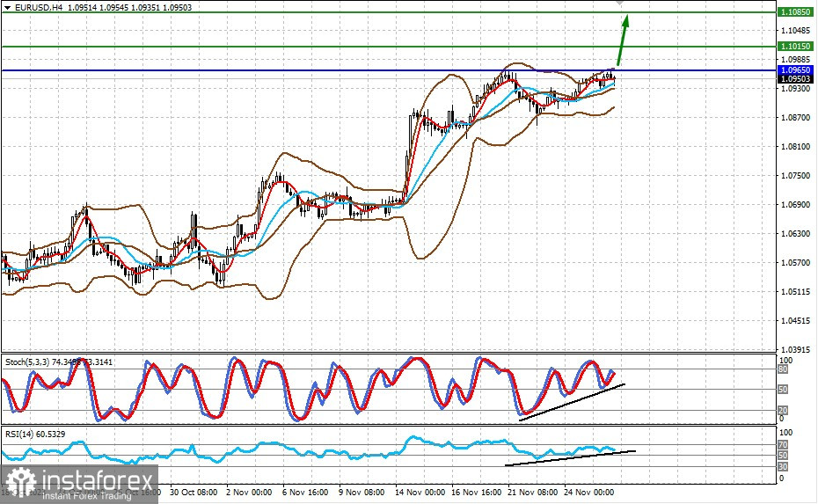The height and width of the screenshot is (504, 818).
Task: Click the 9 Nov 08:00 time label
Action: pyautogui.click(x=362, y=493)
